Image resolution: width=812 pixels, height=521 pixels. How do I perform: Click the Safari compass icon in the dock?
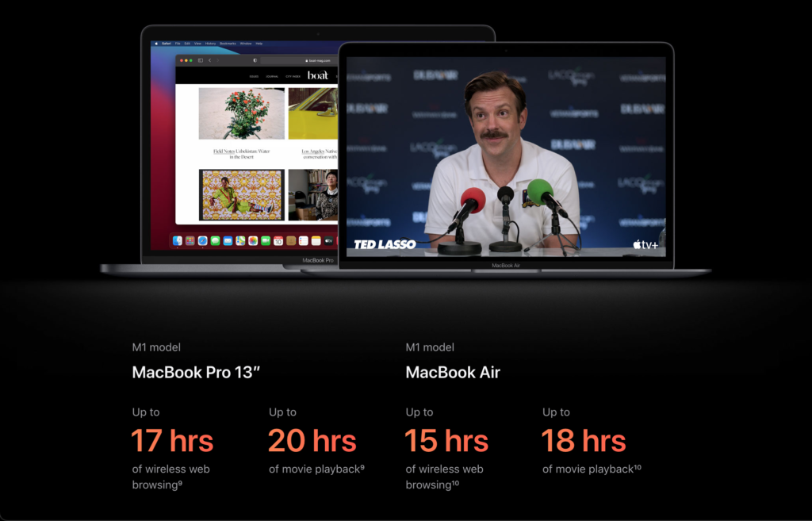202,241
